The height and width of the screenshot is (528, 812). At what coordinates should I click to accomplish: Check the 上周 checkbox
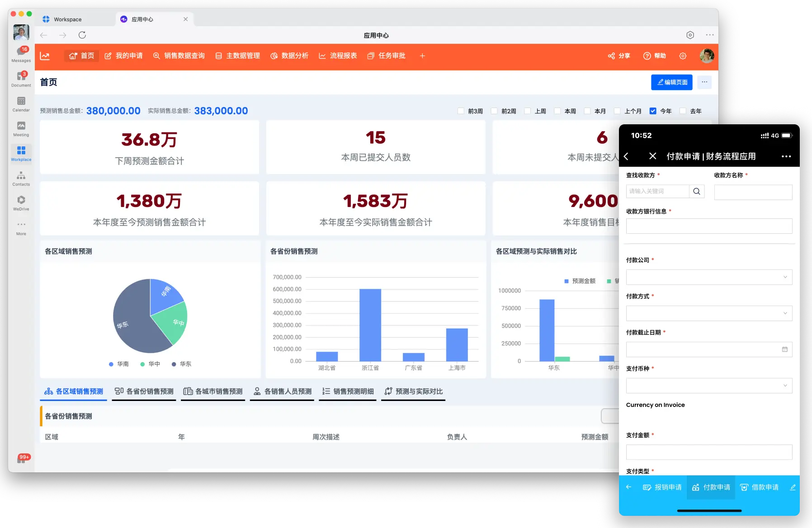(528, 111)
